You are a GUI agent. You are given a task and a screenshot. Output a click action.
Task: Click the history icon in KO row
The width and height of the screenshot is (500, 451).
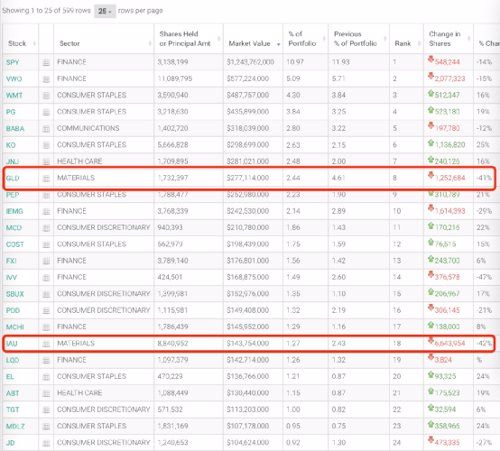click(x=46, y=145)
